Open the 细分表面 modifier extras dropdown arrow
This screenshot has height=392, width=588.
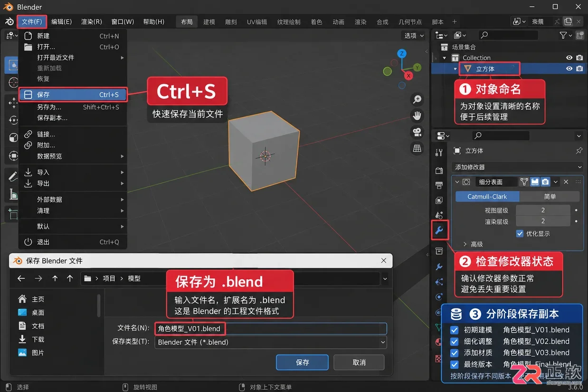(x=556, y=182)
